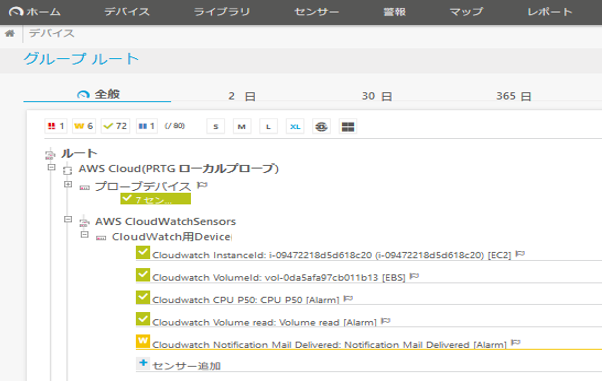Viewport: 602px width, 381px height.
Task: Click the CloudWatch用Device device icon
Action: [x=101, y=238]
